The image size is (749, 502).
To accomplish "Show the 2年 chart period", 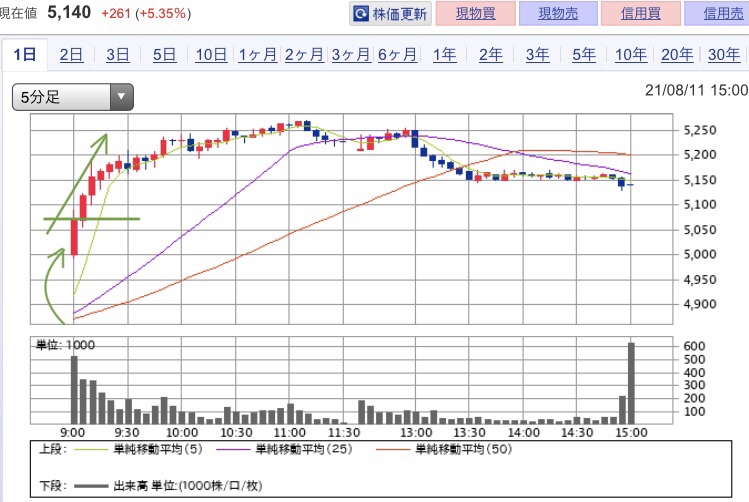I will click(x=491, y=55).
